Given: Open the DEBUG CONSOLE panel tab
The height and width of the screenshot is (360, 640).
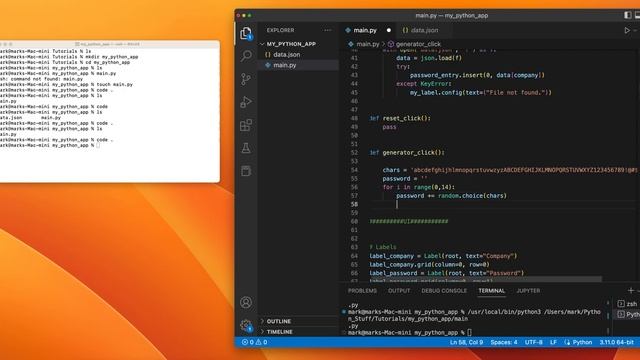Looking at the screenshot, I should tap(444, 291).
